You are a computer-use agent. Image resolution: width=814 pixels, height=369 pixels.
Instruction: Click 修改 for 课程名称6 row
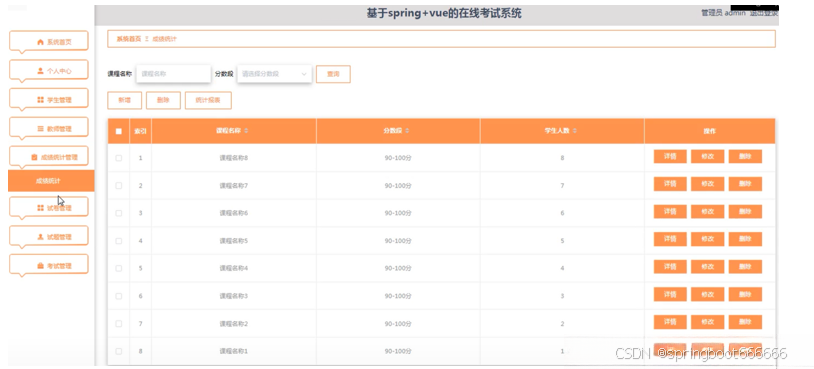[708, 212]
